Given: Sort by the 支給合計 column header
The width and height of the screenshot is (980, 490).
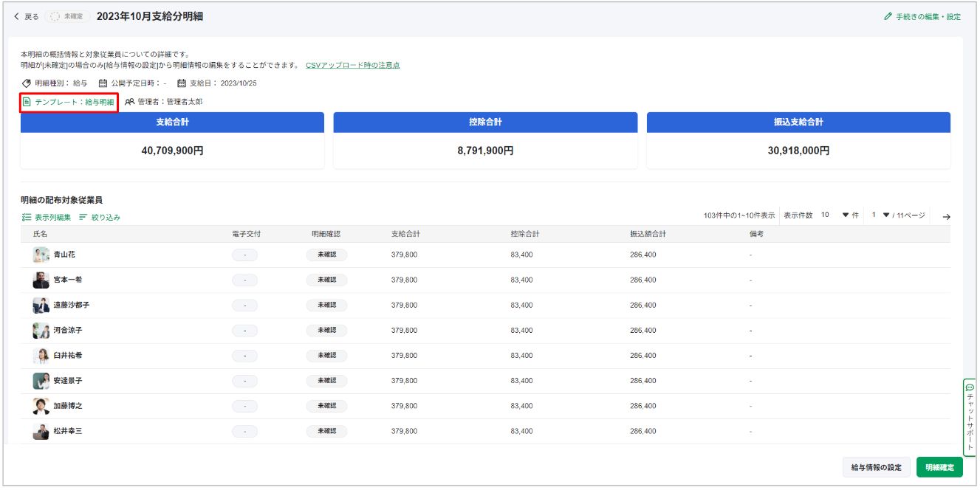Looking at the screenshot, I should coord(405,234).
